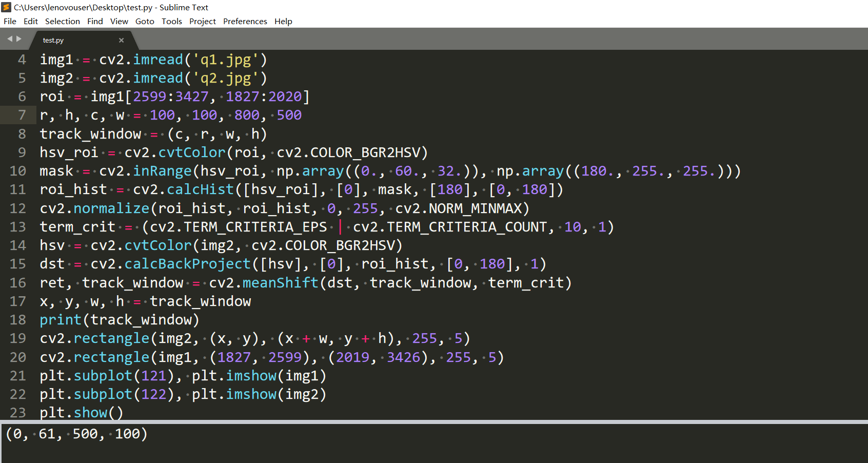The width and height of the screenshot is (868, 463).
Task: Click the mask argument on line 11
Action: coord(395,189)
